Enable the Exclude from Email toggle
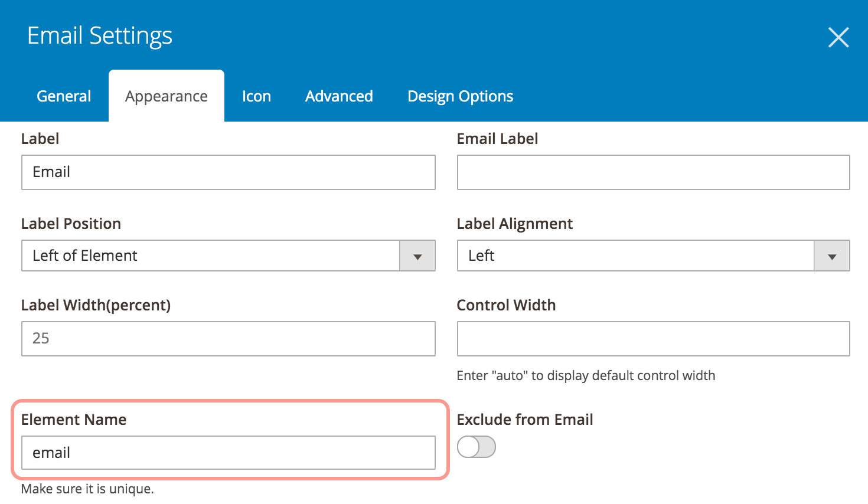Screen dimensions: 868x504 (x=477, y=447)
